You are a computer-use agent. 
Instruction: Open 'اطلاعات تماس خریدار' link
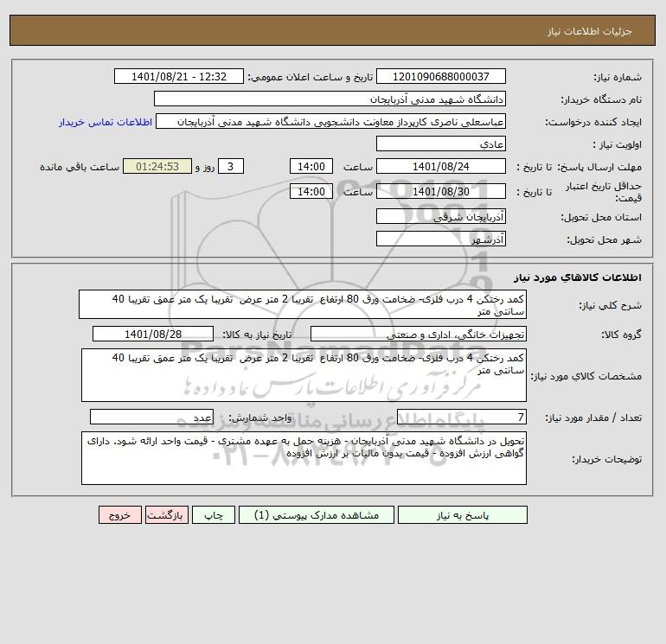106,122
